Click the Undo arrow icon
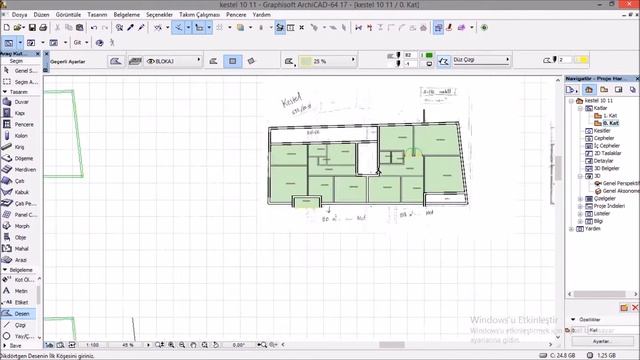This screenshot has width=640, height=360. [x=94, y=28]
